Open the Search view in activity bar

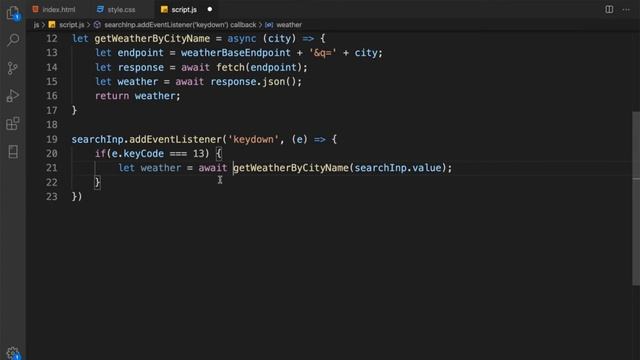point(13,40)
